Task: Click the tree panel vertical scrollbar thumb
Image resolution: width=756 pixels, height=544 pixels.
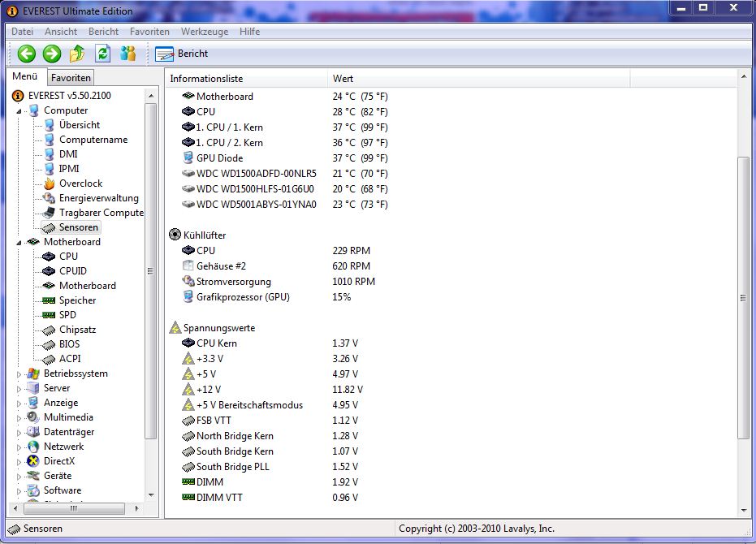Action: click(150, 271)
